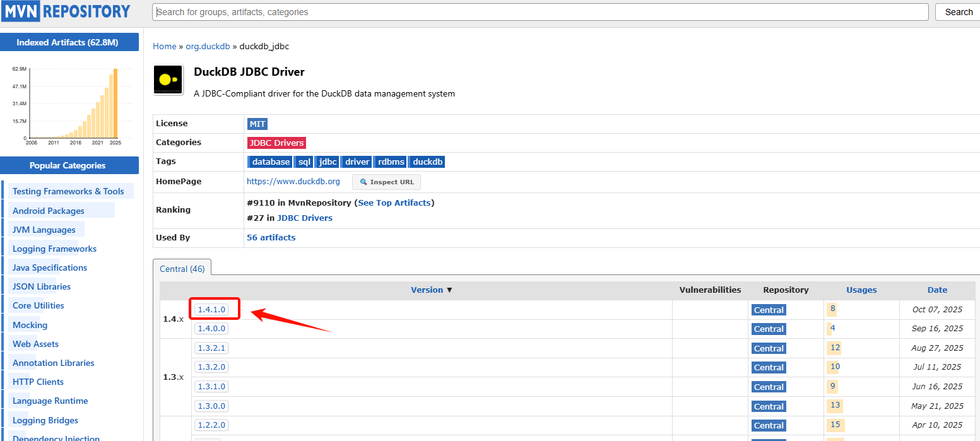Open Testing Frameworks & Tools category

[x=68, y=191]
